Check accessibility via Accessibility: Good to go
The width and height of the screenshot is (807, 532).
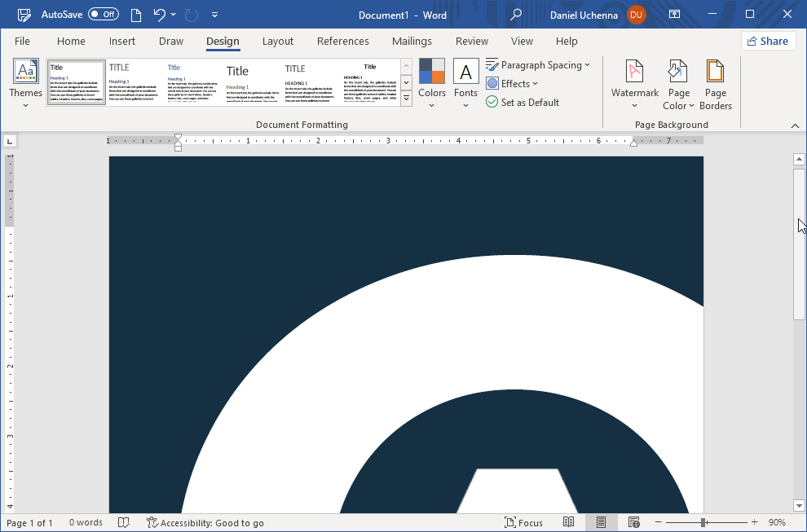(205, 522)
